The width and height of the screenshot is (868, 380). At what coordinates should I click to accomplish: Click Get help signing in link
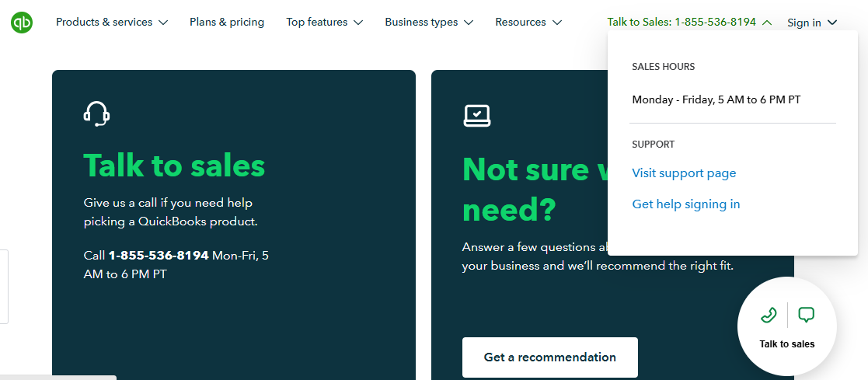click(686, 204)
